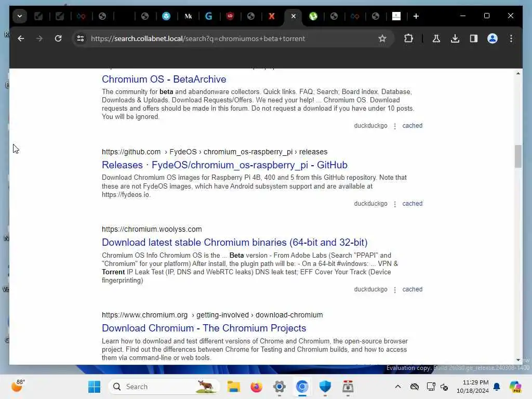Click the taskbar Search box
532x399 pixels.
click(164, 387)
